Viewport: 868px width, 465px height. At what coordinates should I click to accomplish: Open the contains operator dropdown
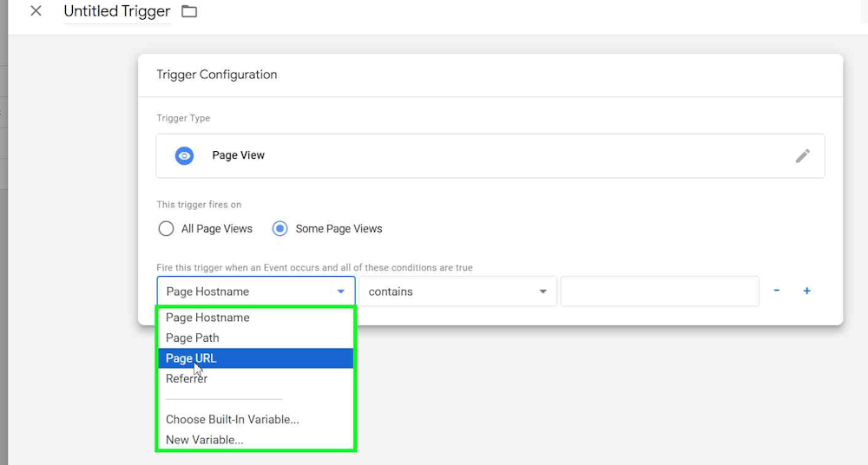coord(457,291)
